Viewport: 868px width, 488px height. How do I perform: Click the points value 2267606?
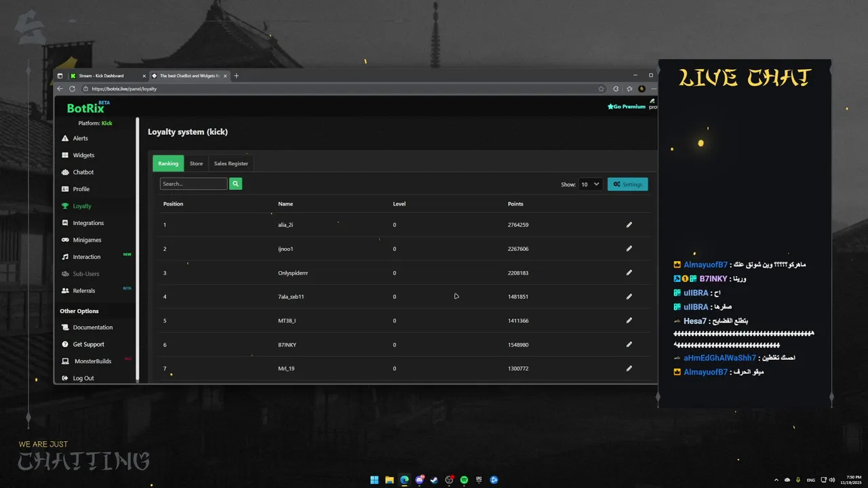518,249
